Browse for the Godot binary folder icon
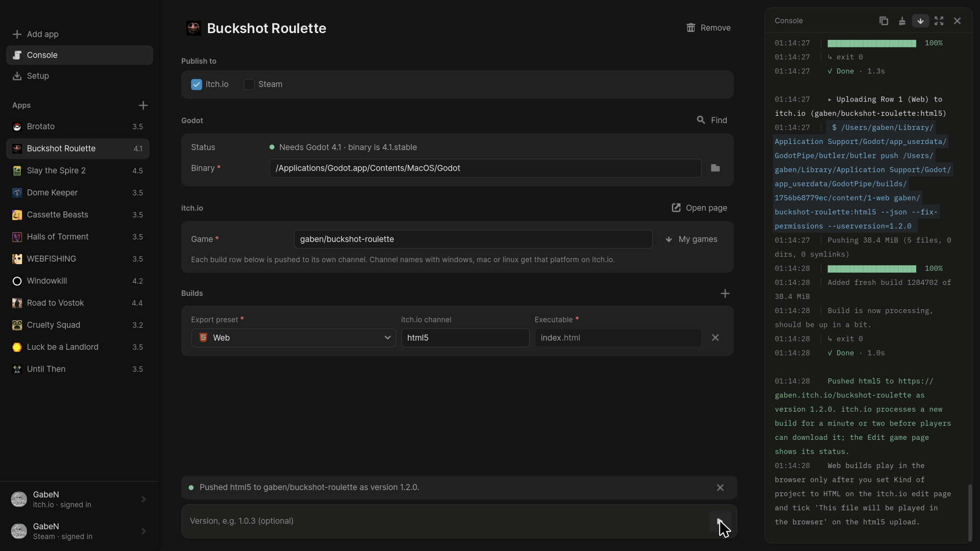This screenshot has height=551, width=980. (x=715, y=168)
